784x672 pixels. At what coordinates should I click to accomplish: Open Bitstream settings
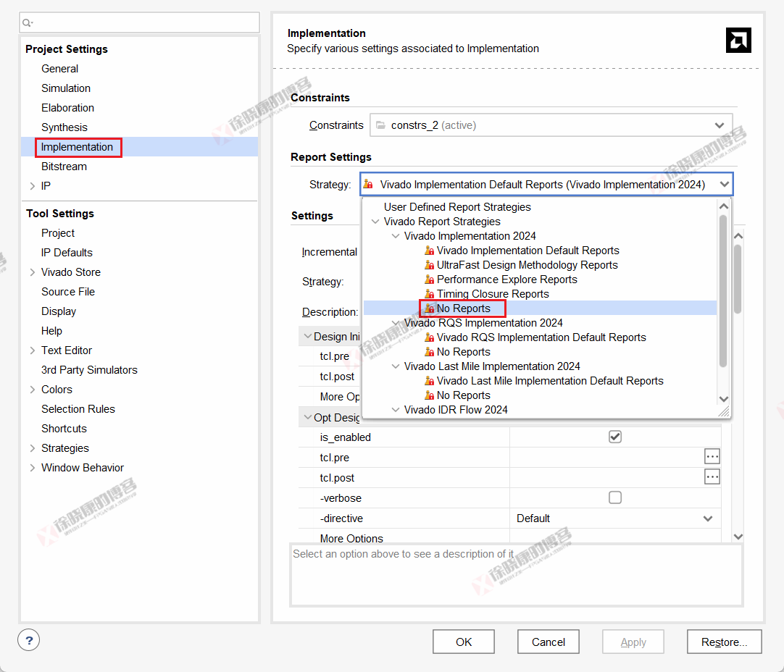coord(64,167)
